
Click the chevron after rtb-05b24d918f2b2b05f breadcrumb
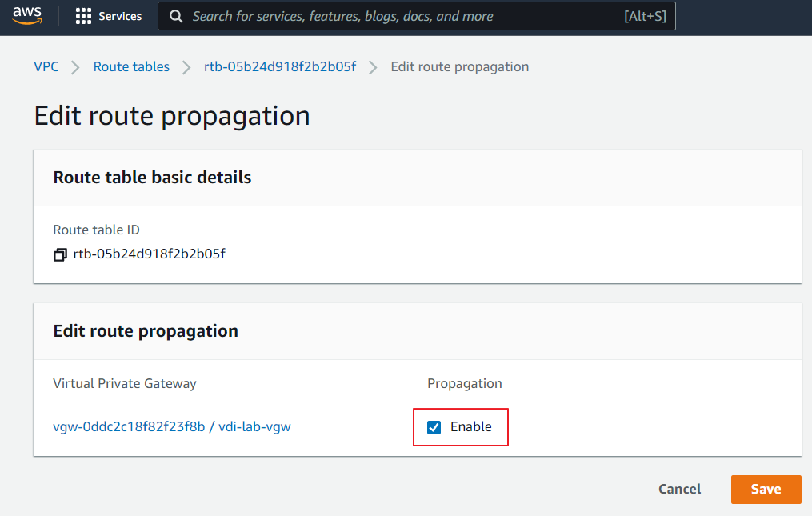click(373, 67)
